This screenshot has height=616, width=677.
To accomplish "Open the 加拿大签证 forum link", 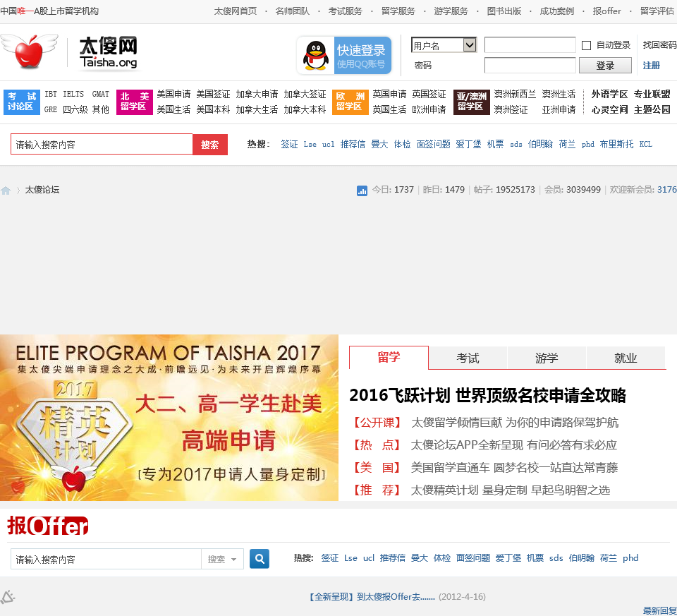I will pyautogui.click(x=305, y=94).
